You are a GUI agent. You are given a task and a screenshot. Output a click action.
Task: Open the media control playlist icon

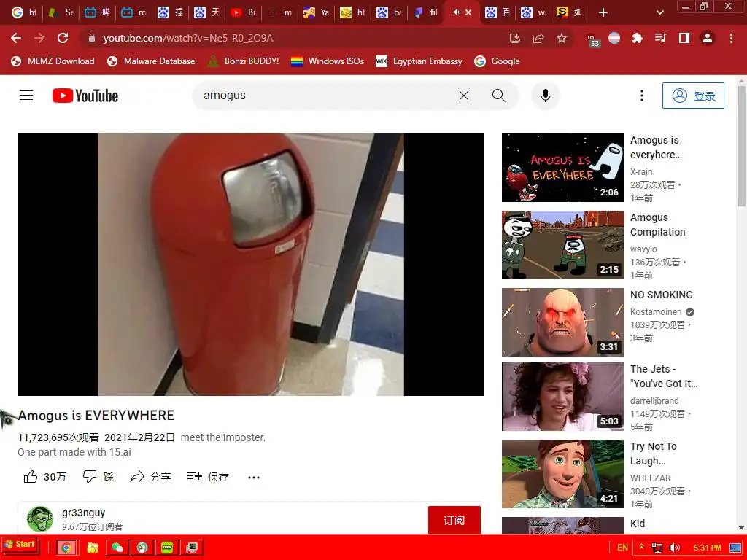coord(661,38)
